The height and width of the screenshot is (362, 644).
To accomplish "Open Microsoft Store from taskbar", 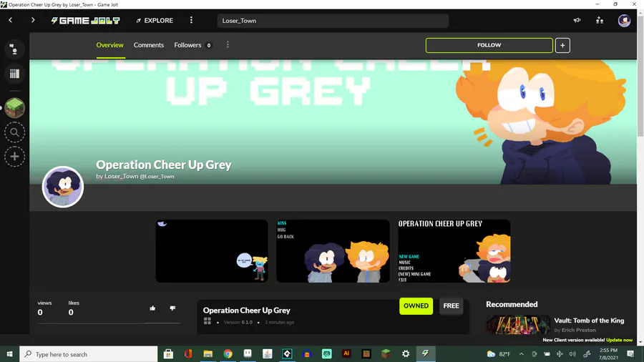I will point(168,354).
